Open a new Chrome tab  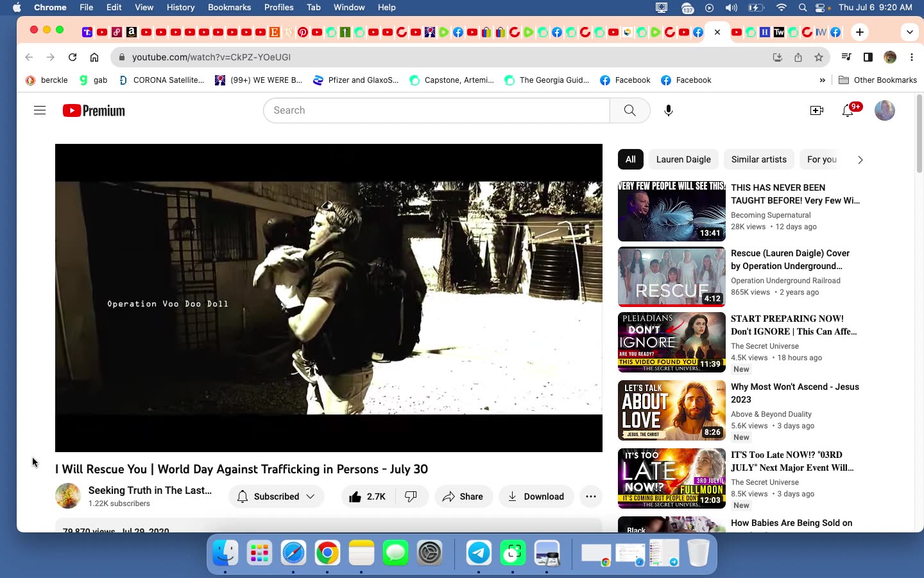(x=860, y=31)
